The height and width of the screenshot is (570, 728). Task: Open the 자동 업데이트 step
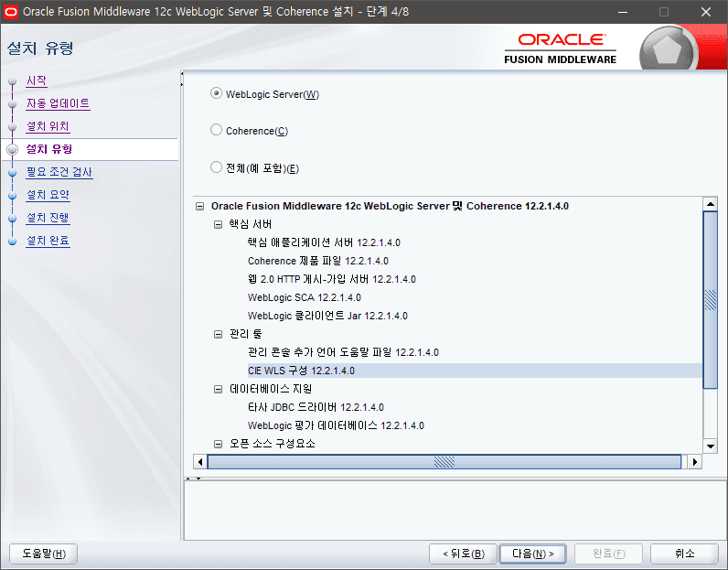coord(58,103)
